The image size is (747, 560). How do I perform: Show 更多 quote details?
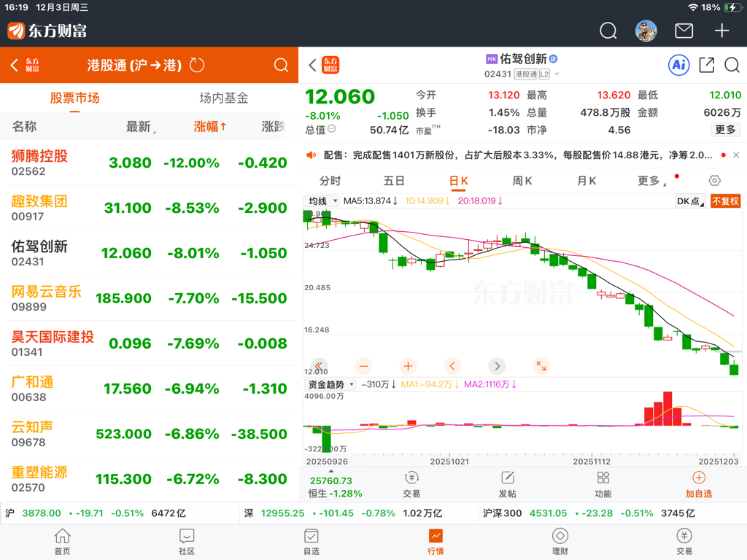726,130
